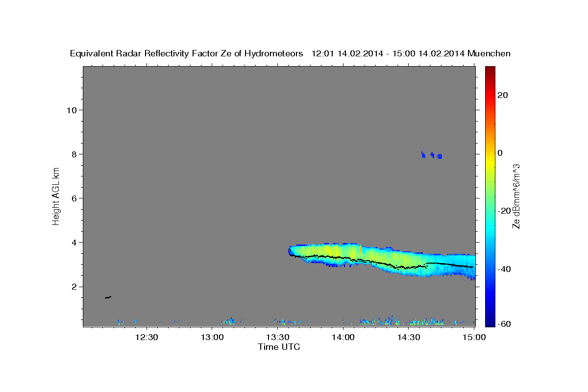Click the '12:30' time tick label
588x392 pixels.
(x=147, y=338)
